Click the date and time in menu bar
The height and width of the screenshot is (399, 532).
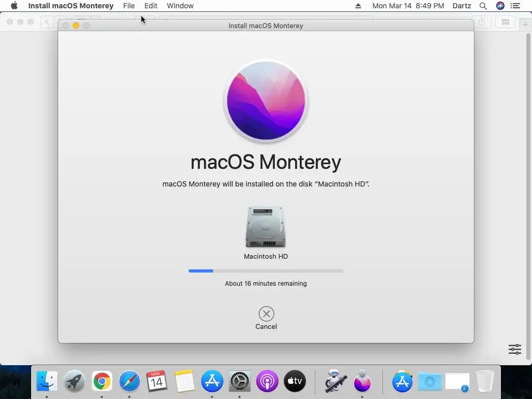pyautogui.click(x=408, y=6)
